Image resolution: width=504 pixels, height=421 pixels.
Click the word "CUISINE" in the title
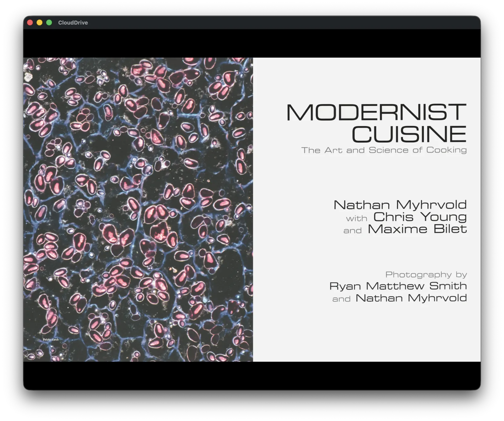point(409,134)
